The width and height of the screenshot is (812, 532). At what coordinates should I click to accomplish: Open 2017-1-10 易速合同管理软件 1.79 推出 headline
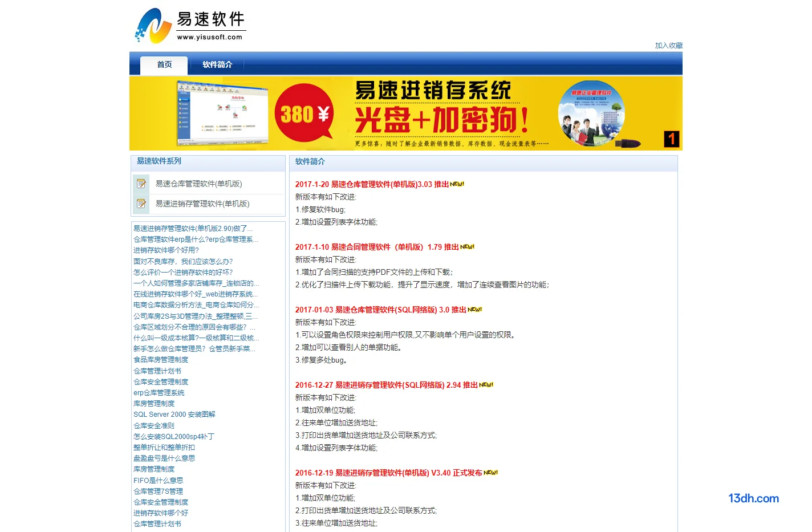[377, 247]
